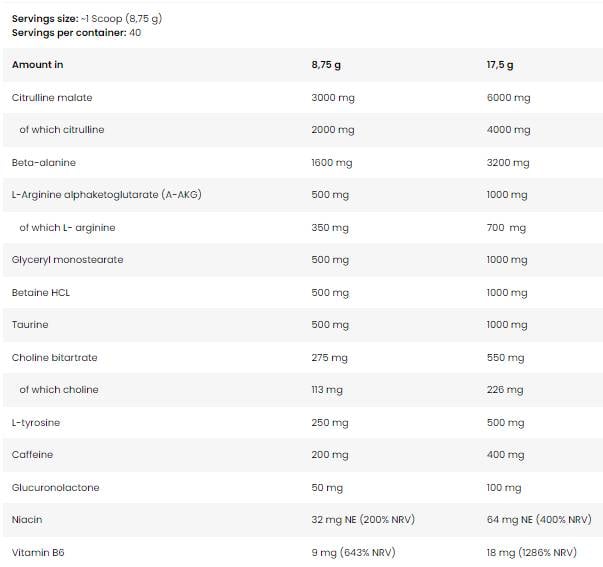Select the 113 mg choline value

[x=329, y=390]
